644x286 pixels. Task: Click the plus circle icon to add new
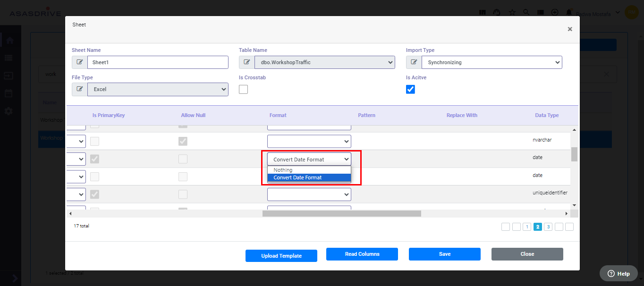554,12
